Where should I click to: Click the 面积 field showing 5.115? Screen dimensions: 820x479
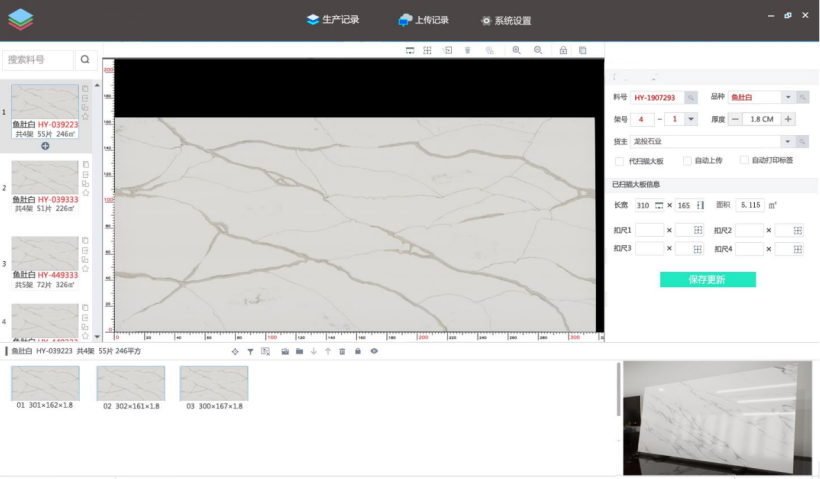click(x=750, y=205)
